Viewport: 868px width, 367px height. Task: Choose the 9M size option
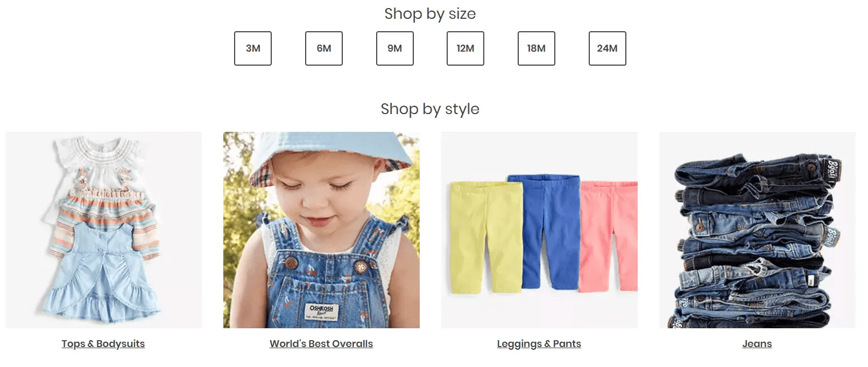point(395,48)
